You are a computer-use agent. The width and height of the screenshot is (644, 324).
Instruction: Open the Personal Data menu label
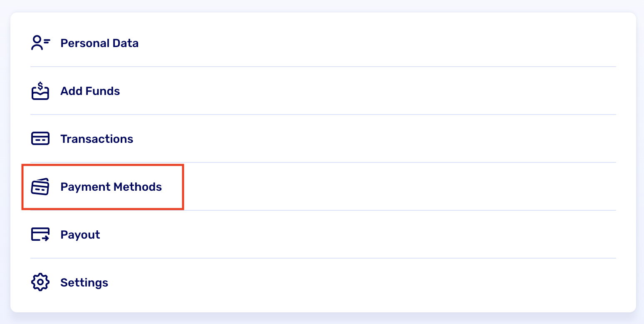99,43
